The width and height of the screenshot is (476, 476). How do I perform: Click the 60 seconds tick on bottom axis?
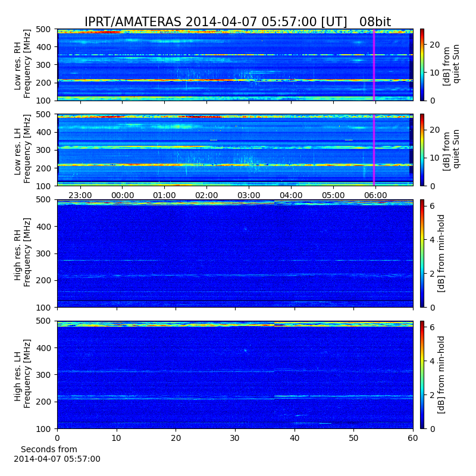click(413, 437)
